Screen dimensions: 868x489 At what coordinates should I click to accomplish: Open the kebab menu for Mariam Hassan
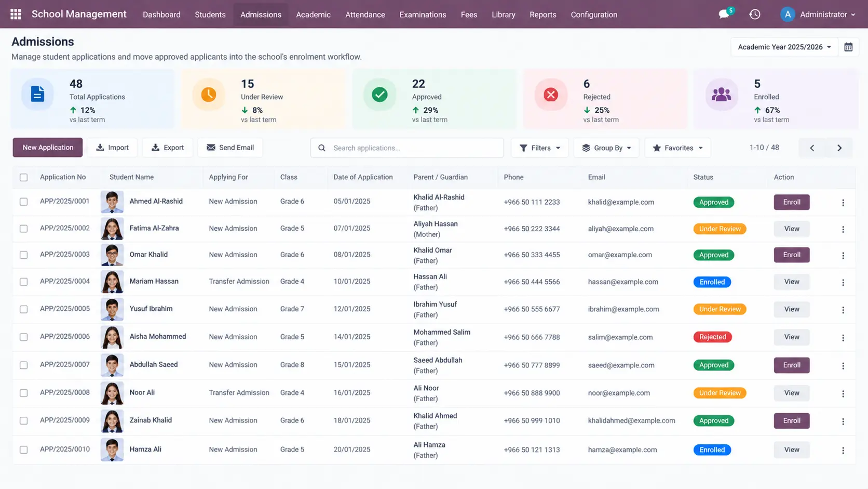(x=843, y=283)
